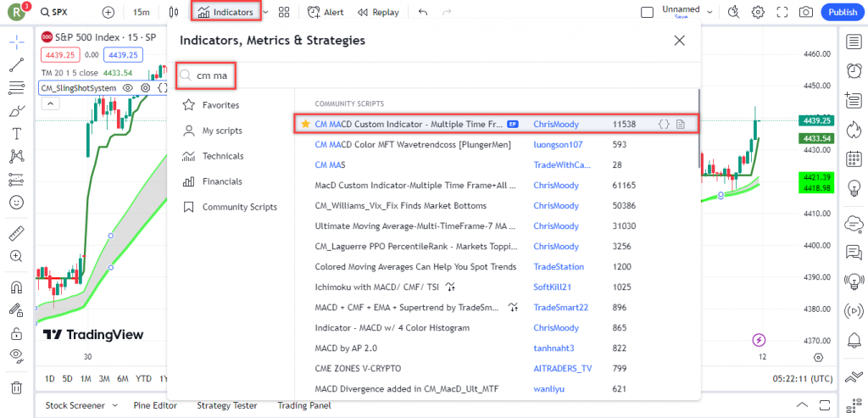Remove drawings with trash icon
This screenshot has height=418, width=868.
(x=17, y=387)
